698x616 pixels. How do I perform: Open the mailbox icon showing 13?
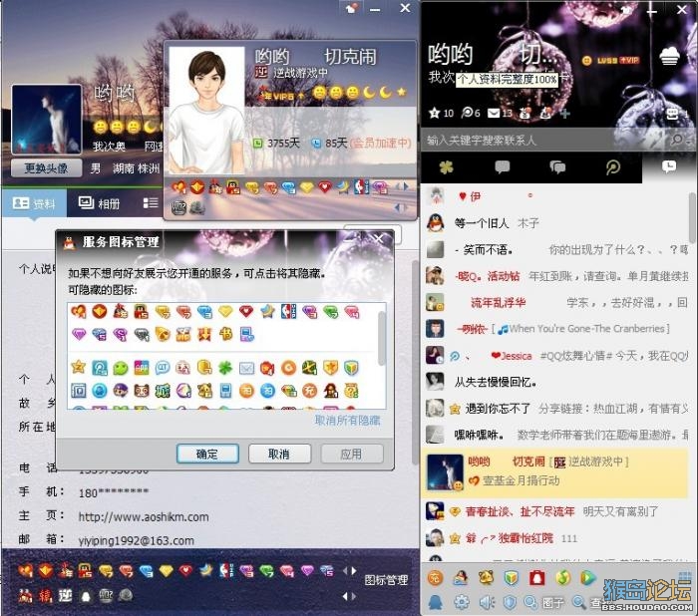coord(500,113)
